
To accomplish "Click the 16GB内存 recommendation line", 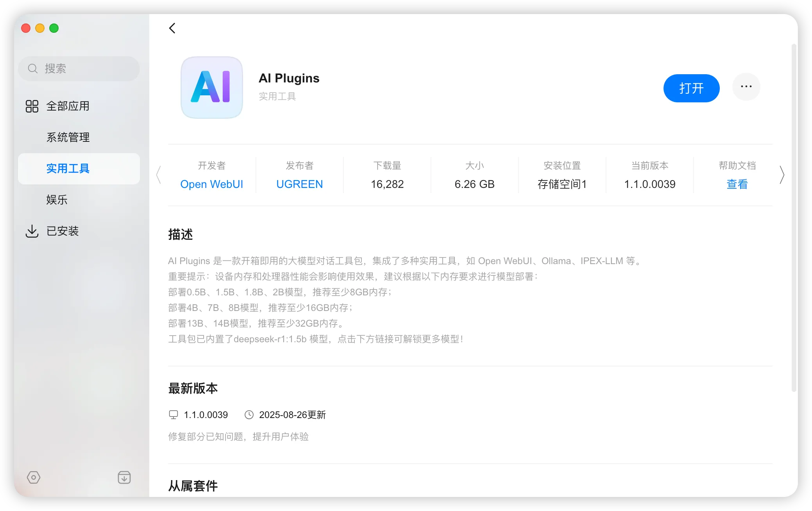I will pyautogui.click(x=260, y=308).
